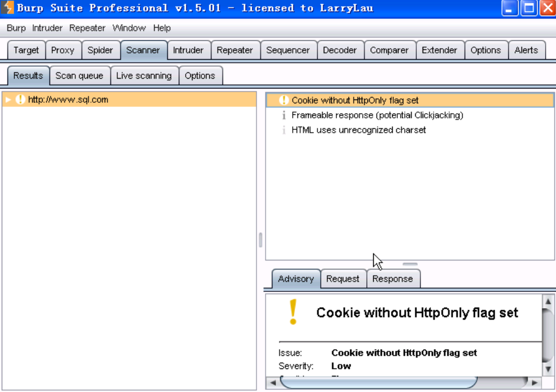This screenshot has height=392, width=556.
Task: Minimize the Burp Suite window
Action: [510, 8]
